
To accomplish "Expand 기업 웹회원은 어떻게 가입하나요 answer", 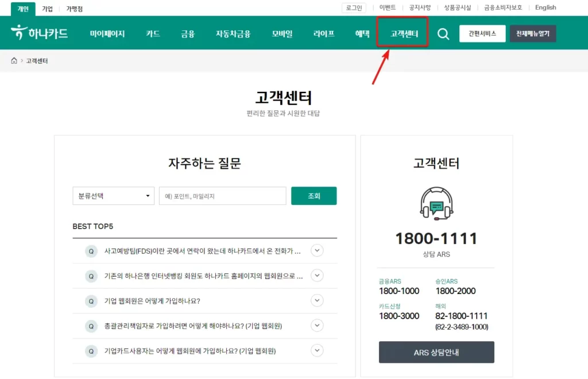I will point(317,301).
